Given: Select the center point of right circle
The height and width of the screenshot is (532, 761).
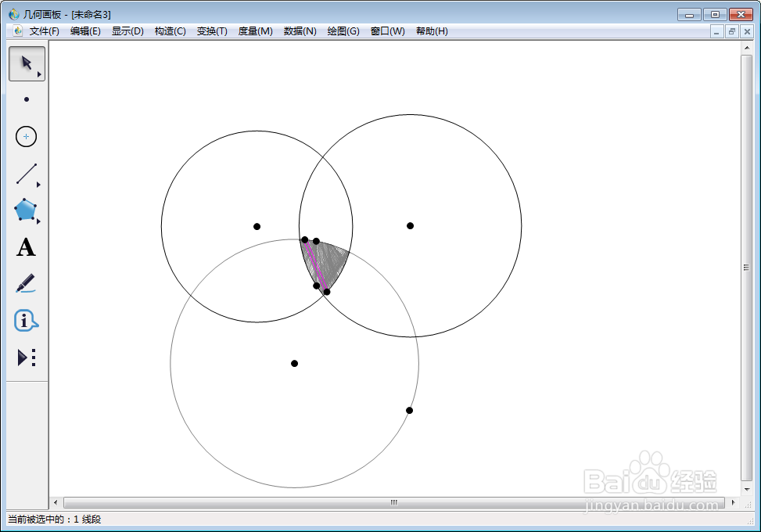Looking at the screenshot, I should coord(410,226).
